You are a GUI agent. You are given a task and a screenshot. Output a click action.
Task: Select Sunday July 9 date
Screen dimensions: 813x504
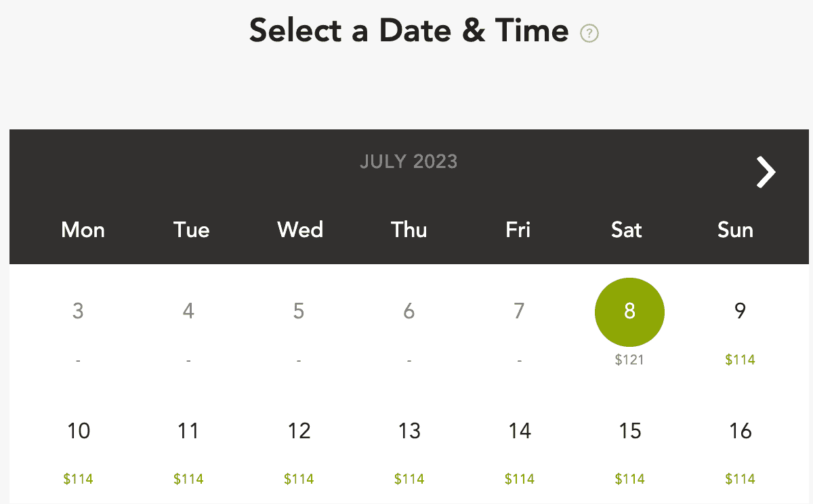click(740, 312)
